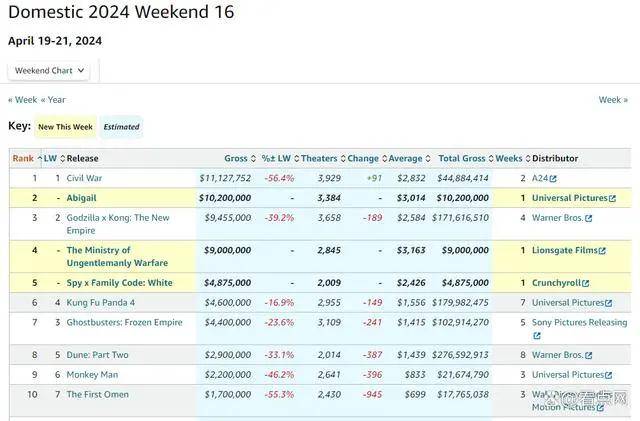Click the yellow New This Week legend swatch

coord(66,127)
